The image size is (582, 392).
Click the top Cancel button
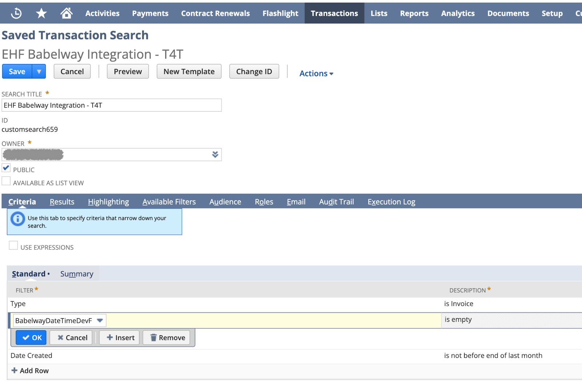(72, 71)
